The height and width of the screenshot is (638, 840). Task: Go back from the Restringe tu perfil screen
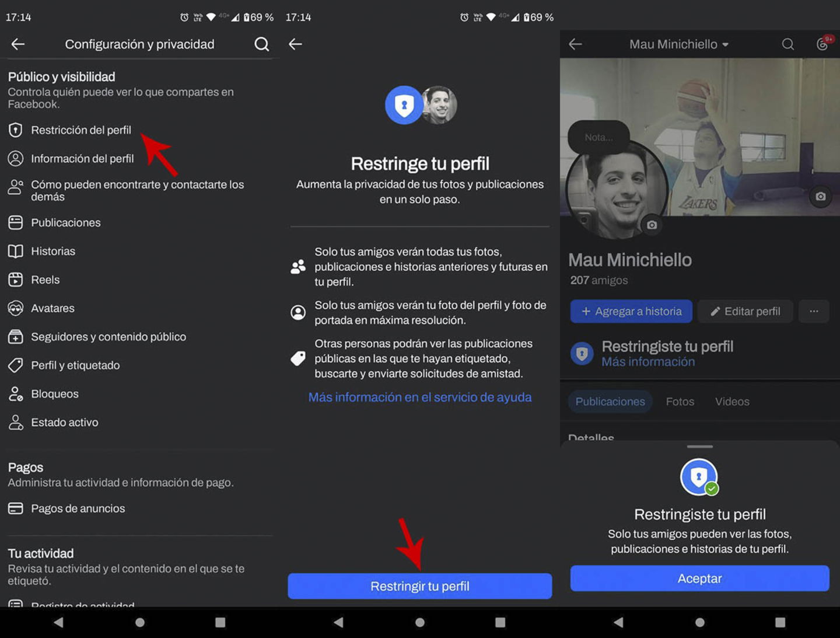pos(295,44)
